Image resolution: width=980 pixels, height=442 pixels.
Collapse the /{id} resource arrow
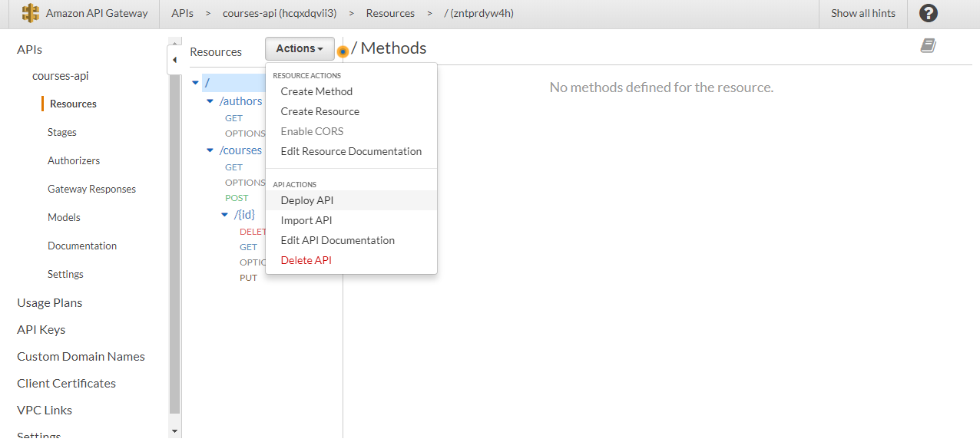click(x=224, y=215)
